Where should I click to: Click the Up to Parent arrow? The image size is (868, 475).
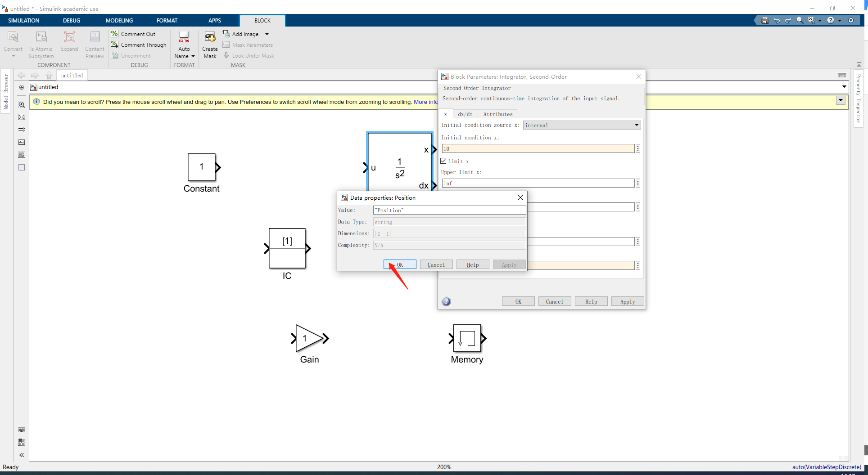[49, 75]
